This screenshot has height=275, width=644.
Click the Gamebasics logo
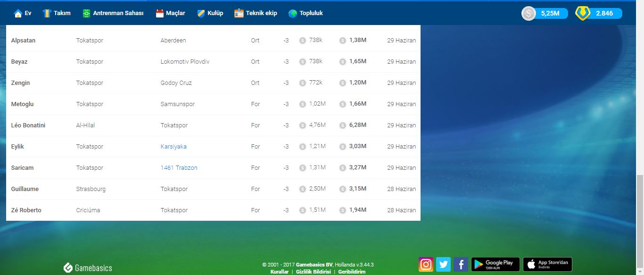click(88, 268)
